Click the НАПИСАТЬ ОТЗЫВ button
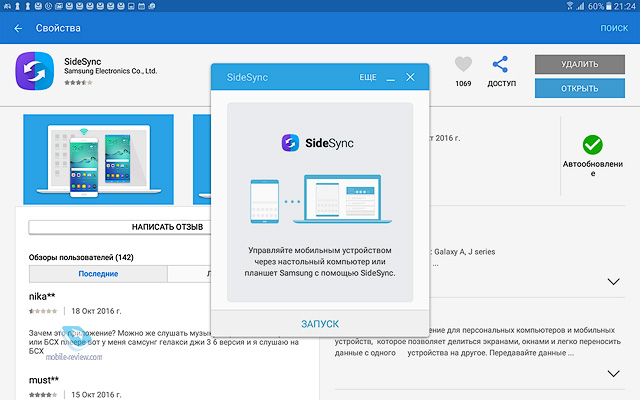 [120, 227]
